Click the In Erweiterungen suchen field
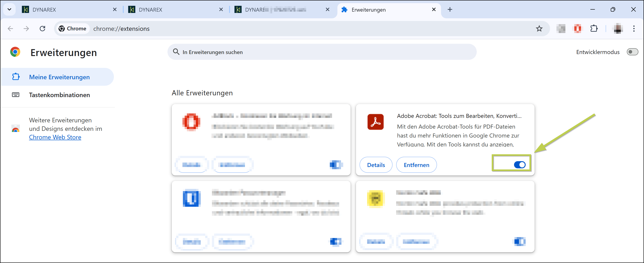 click(x=322, y=52)
